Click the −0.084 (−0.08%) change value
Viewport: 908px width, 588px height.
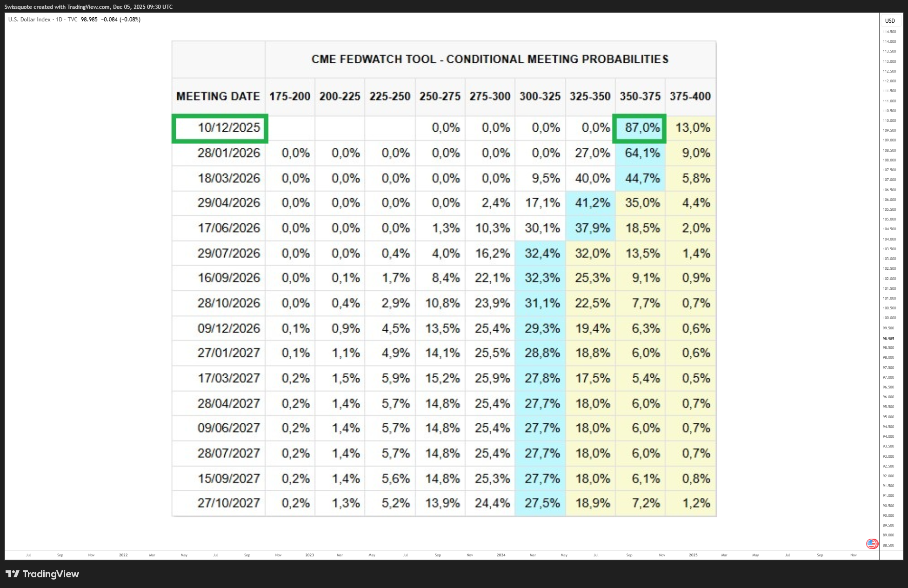click(120, 20)
